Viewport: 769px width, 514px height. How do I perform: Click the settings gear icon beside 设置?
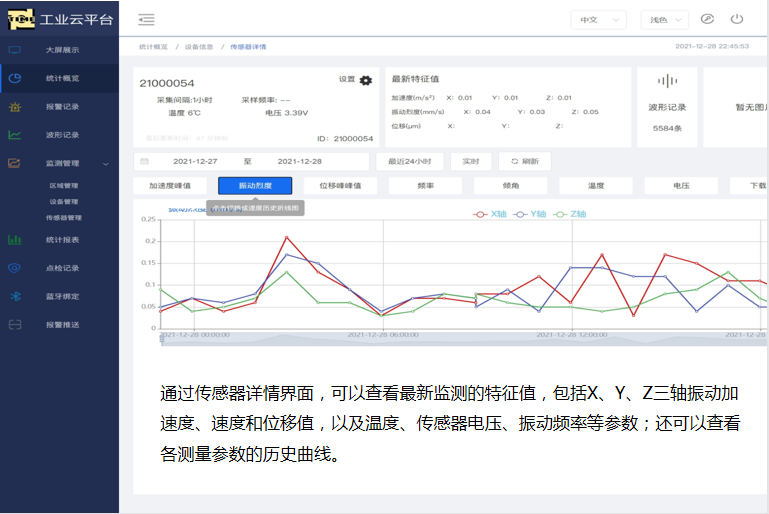[365, 80]
